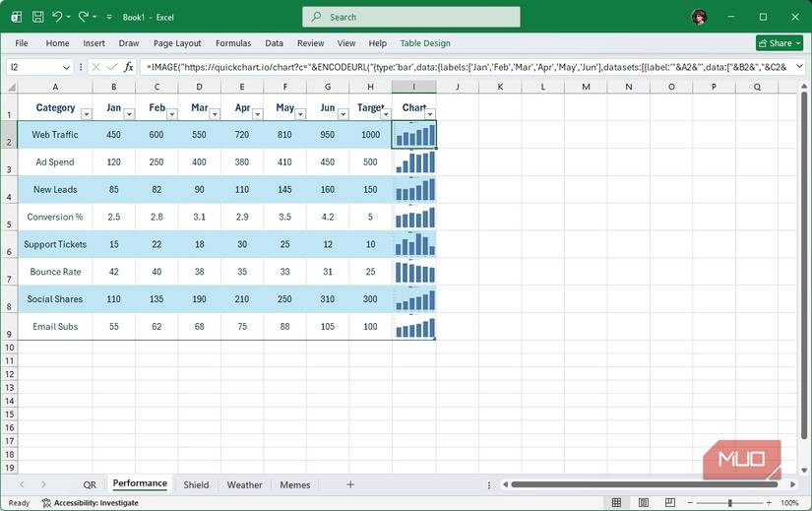This screenshot has width=812, height=511.
Task: Open the Feb column filter dropdown
Action: [172, 114]
